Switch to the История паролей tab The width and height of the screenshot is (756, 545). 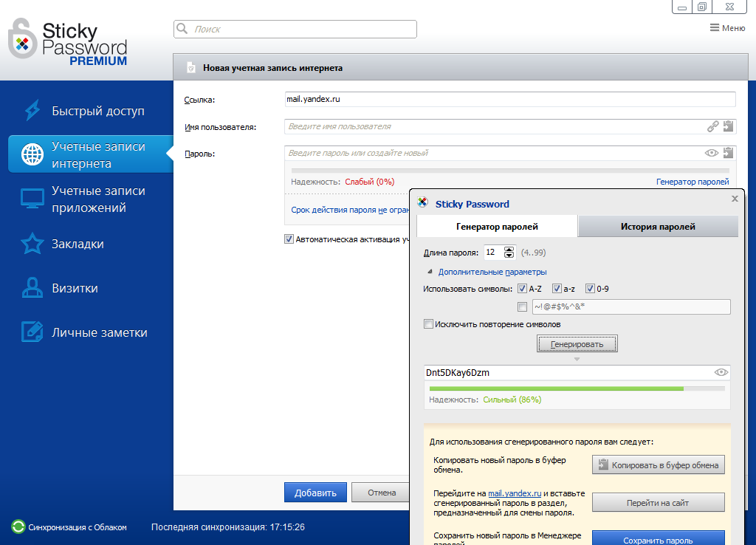[657, 226]
